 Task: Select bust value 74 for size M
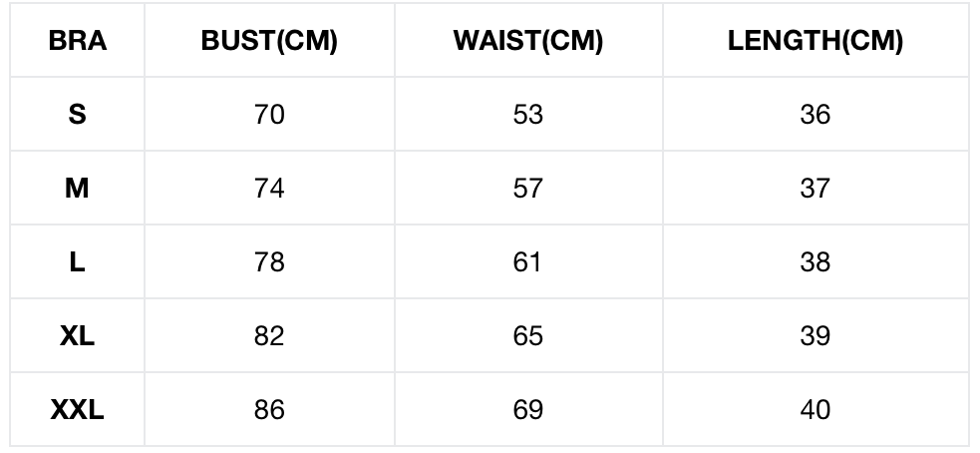[269, 188]
